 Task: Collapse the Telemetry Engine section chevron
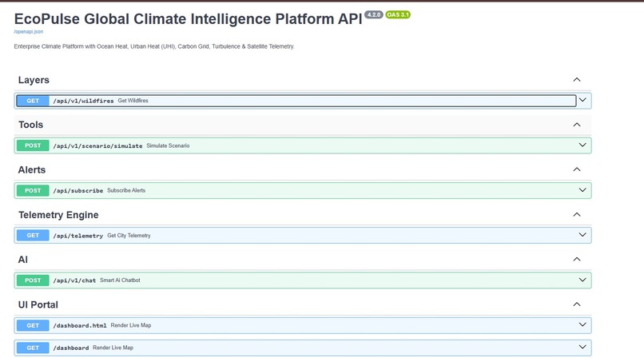577,214
